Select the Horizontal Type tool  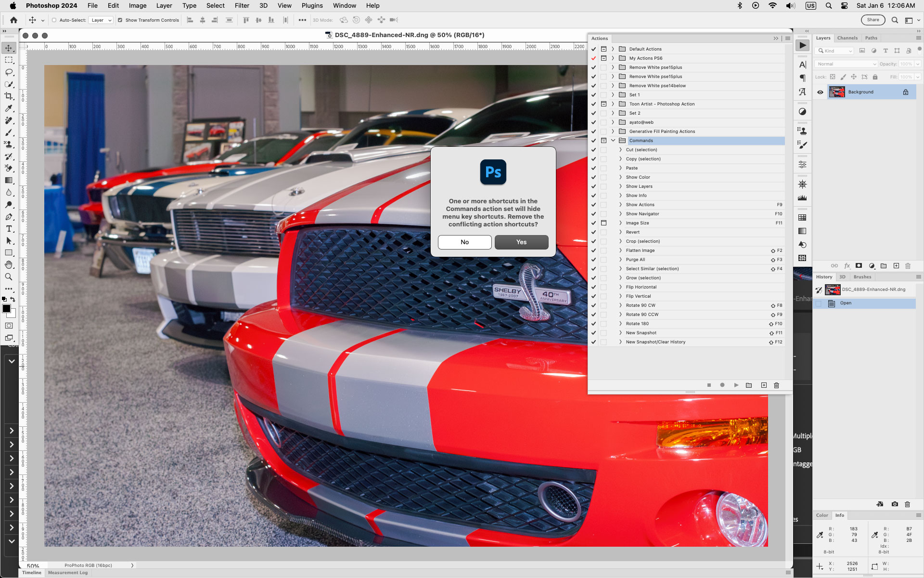coord(8,229)
